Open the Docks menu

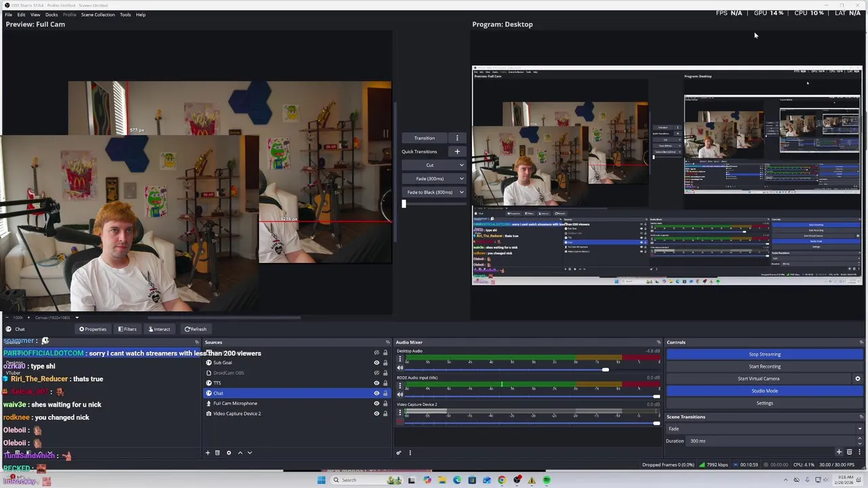(x=52, y=14)
